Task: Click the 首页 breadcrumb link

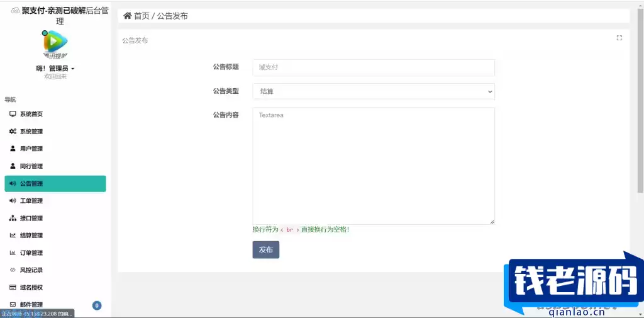Action: click(x=142, y=16)
